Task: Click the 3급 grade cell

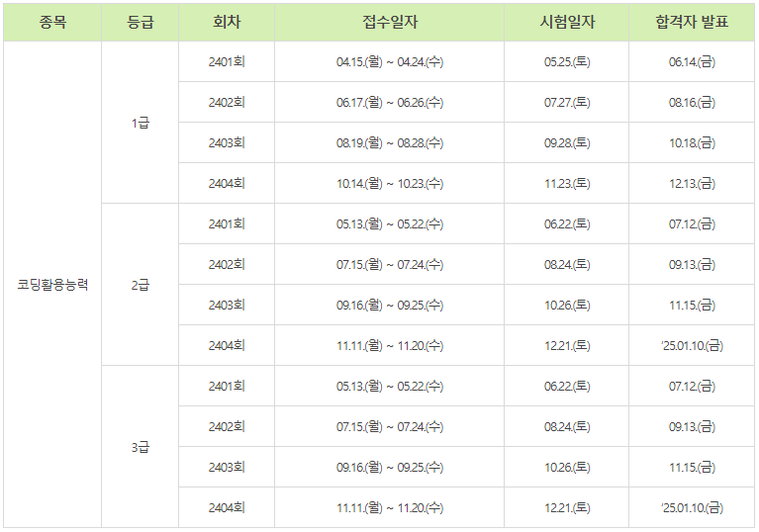Action: tap(140, 447)
